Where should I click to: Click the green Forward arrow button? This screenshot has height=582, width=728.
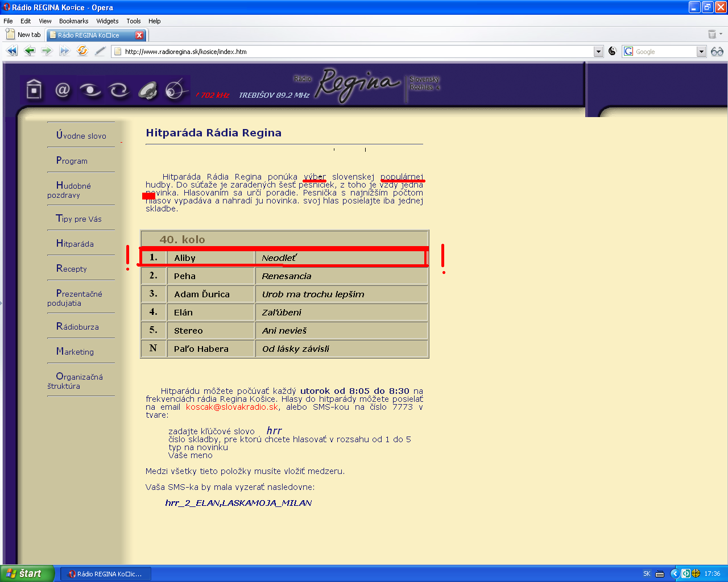[47, 51]
